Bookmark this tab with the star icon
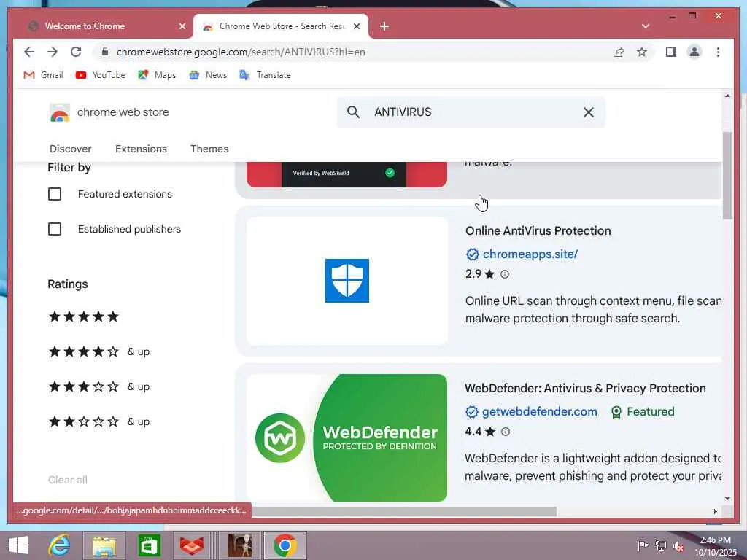This screenshot has width=747, height=560. pos(642,52)
